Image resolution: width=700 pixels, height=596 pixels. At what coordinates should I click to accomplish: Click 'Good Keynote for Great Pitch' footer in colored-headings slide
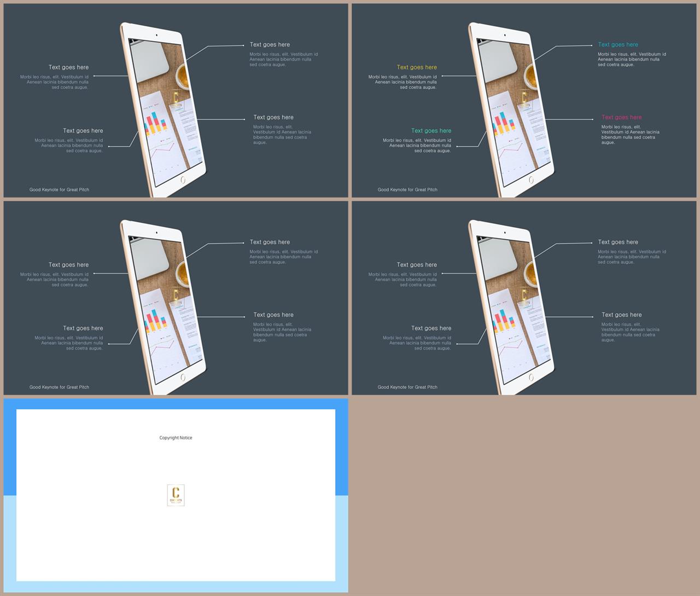click(x=407, y=190)
